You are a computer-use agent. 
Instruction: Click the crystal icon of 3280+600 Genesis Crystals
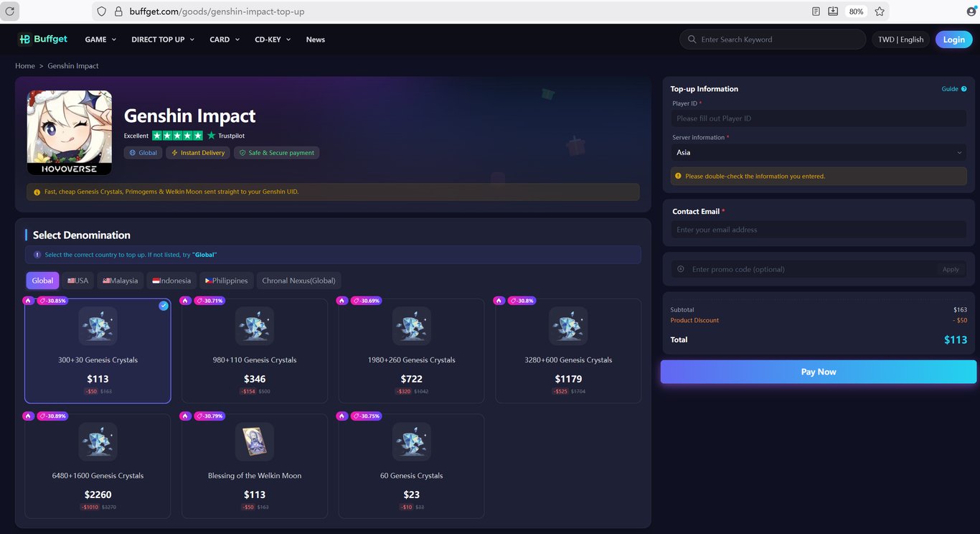(x=568, y=326)
